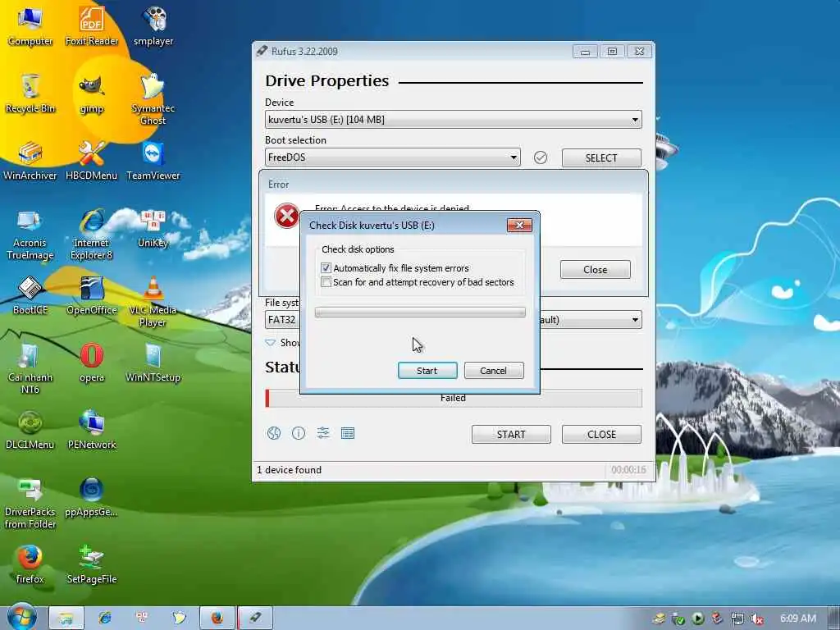Open the Windows Start orb
840x630 pixels.
pyautogui.click(x=21, y=617)
